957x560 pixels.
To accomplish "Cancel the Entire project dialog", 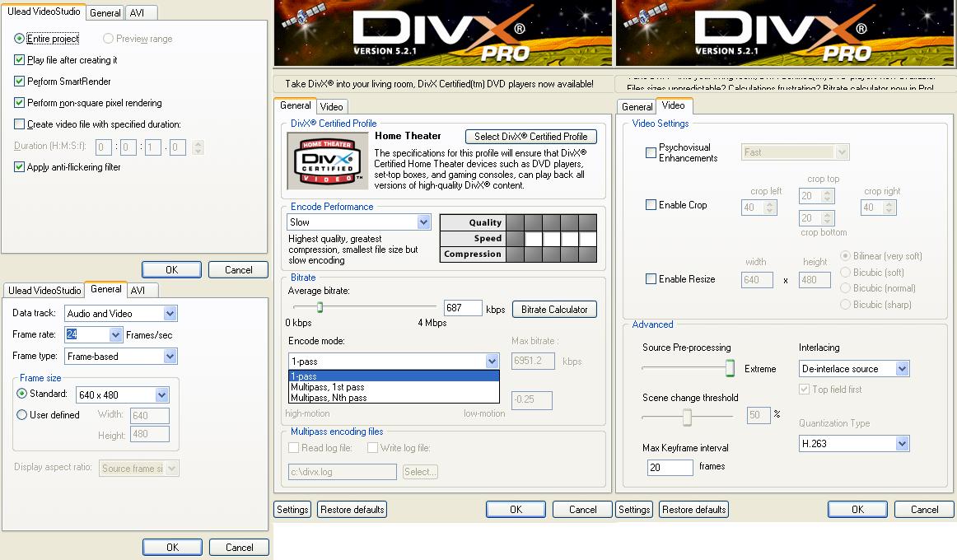I will pos(238,269).
